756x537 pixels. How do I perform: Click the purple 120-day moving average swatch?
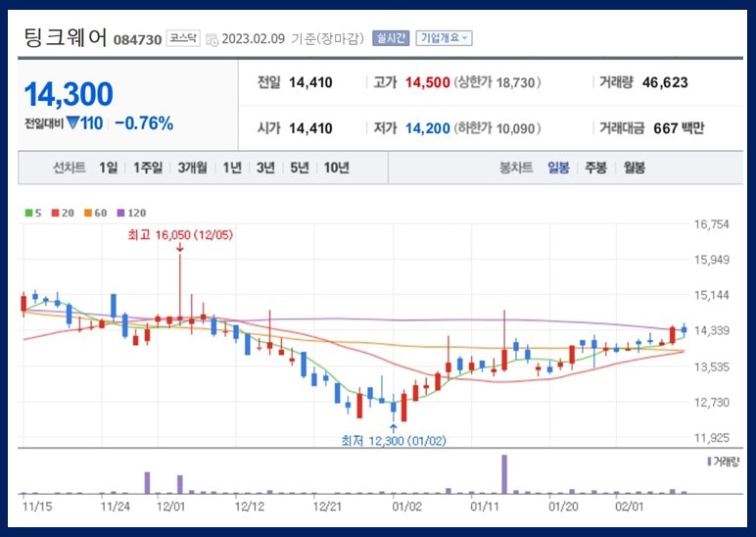coord(121,213)
